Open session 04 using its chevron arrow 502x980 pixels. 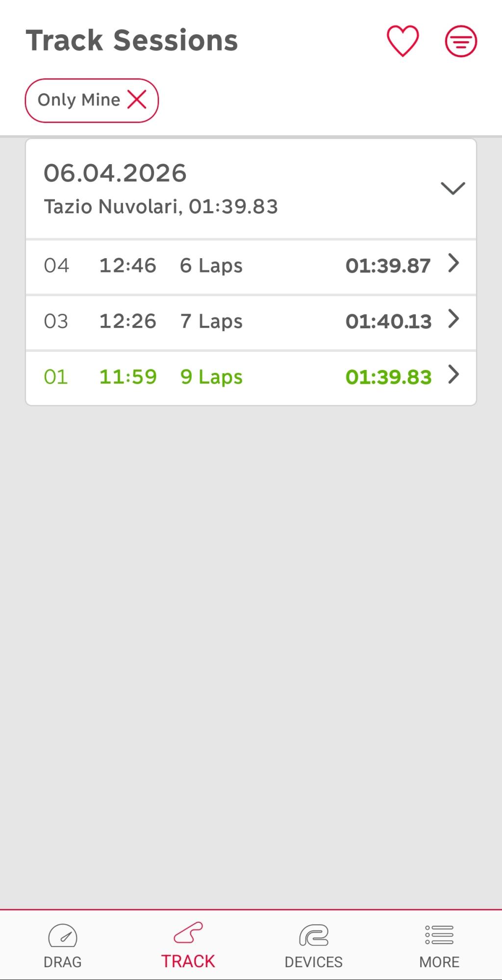click(454, 264)
